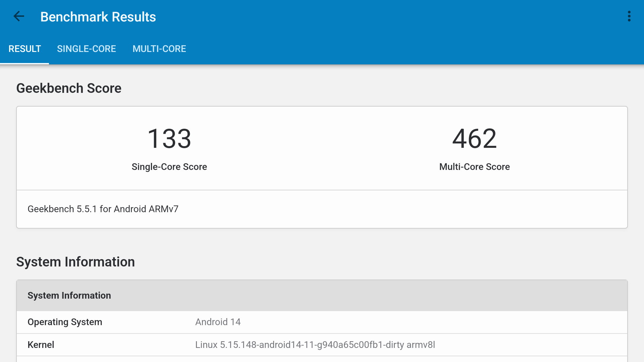Tap the back arrow icon
Image resolution: width=644 pixels, height=362 pixels.
(19, 16)
